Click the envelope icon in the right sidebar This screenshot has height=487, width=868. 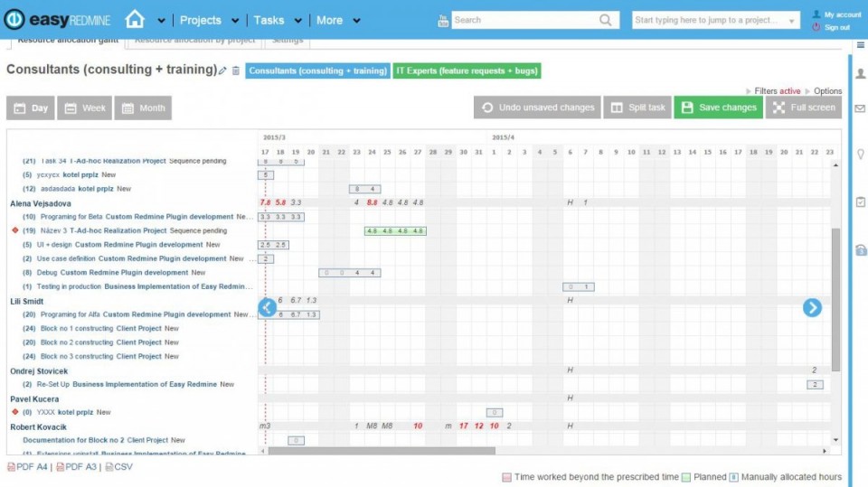tap(860, 108)
